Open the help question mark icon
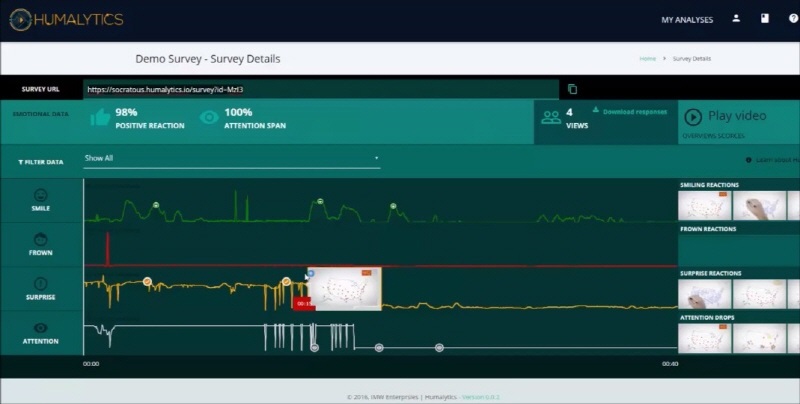Image resolution: width=800 pixels, height=404 pixels. [793, 18]
